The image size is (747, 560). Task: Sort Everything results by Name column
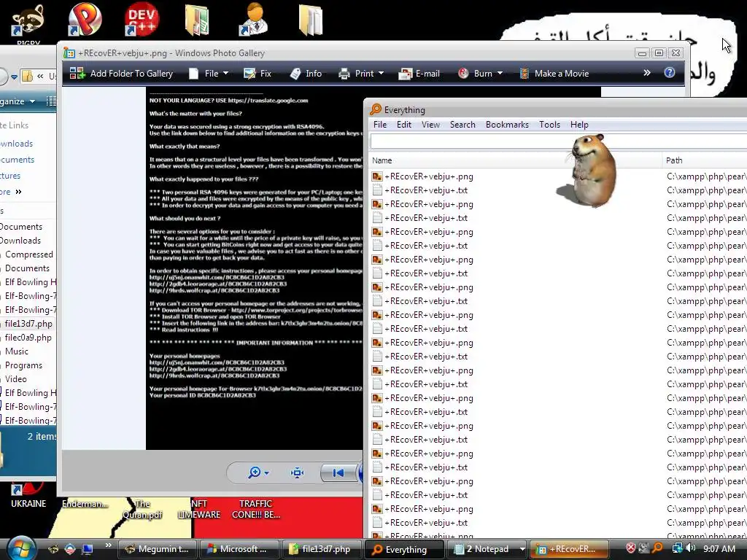(x=516, y=160)
